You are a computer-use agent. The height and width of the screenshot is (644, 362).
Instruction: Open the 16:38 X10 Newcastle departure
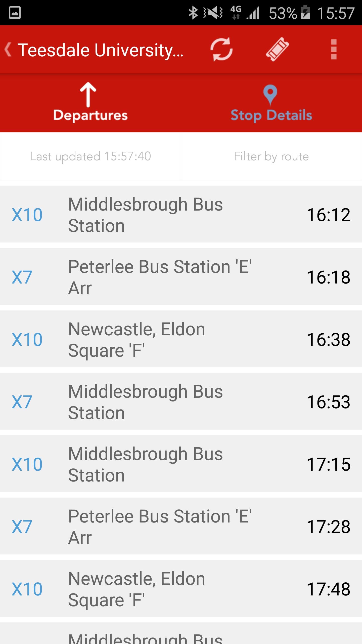coord(181,339)
